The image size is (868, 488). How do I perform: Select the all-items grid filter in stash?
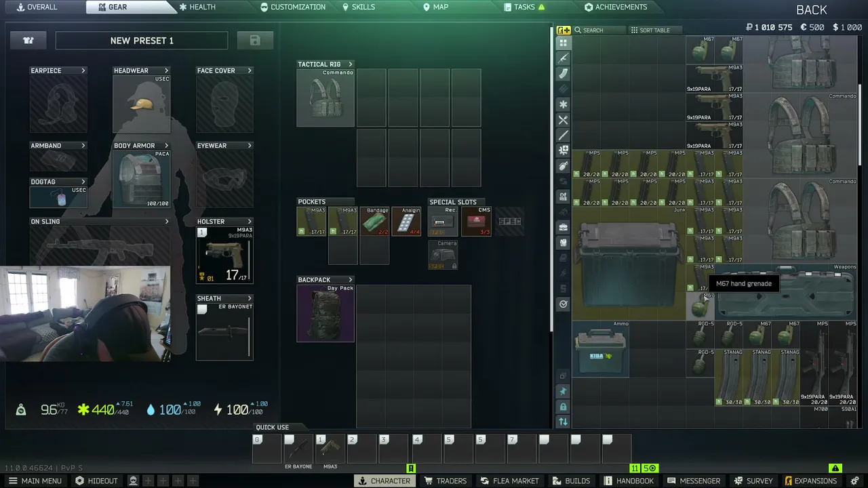(563, 43)
